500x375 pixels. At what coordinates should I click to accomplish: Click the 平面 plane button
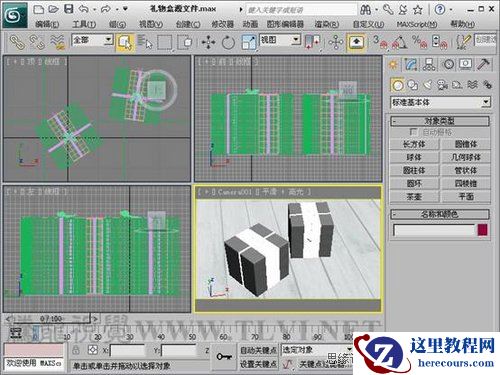[x=466, y=196]
